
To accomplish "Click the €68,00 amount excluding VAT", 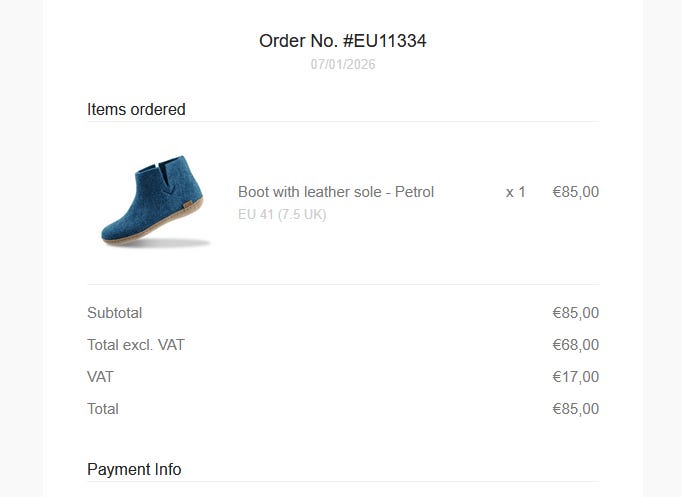I will tap(575, 345).
